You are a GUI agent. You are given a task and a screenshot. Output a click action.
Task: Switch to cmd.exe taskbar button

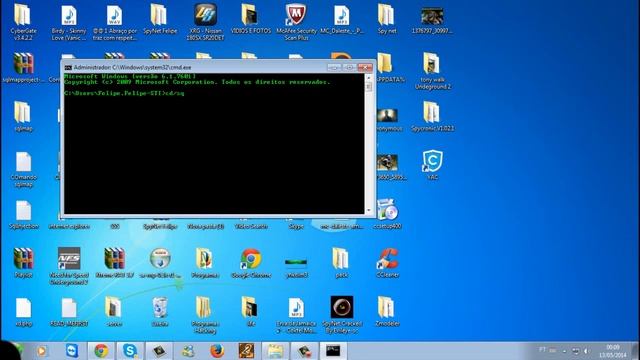pos(333,351)
